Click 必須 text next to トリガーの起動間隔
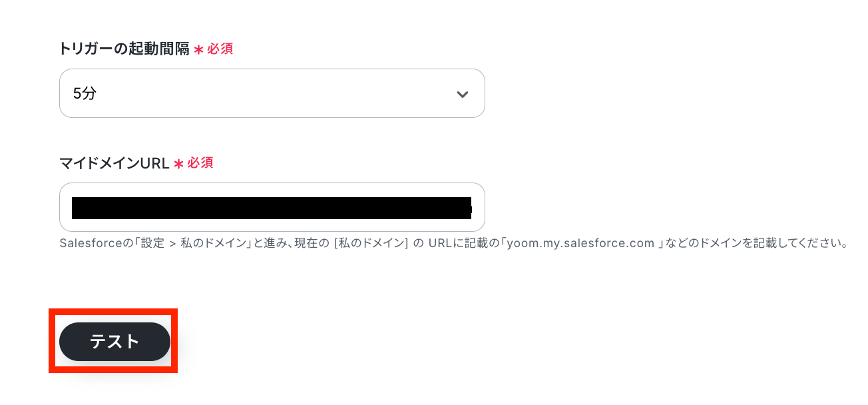This screenshot has height=405, width=868. [220, 49]
